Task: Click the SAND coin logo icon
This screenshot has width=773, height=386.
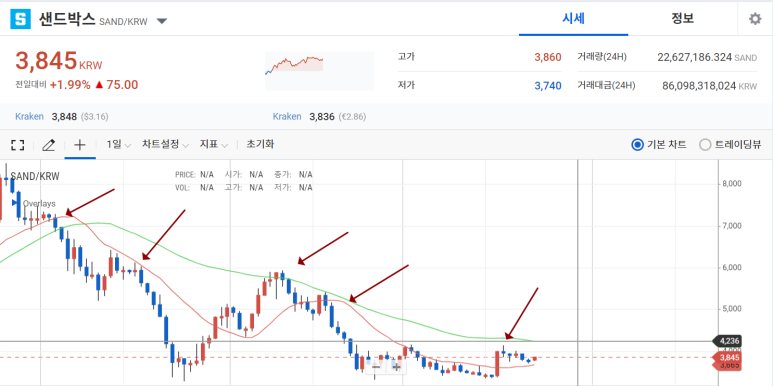Action: [x=20, y=19]
